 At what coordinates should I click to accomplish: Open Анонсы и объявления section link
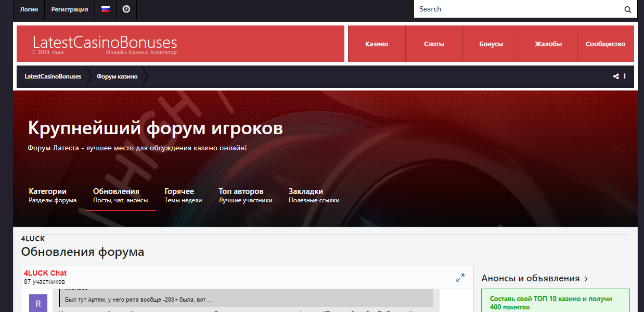535,278
